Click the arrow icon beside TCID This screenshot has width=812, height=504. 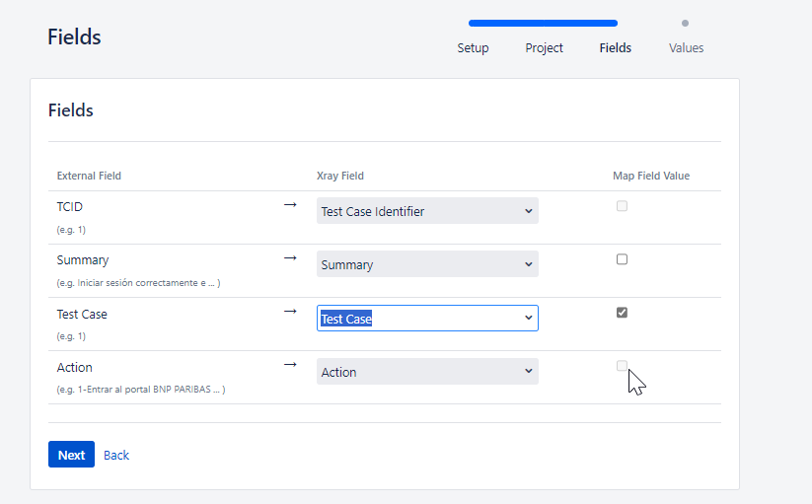pyautogui.click(x=290, y=204)
